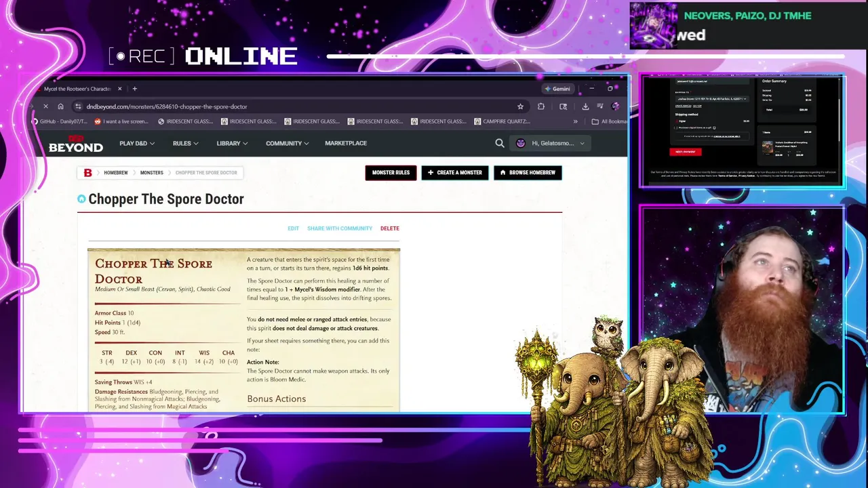Open the D&D Beyond search icon

point(500,143)
